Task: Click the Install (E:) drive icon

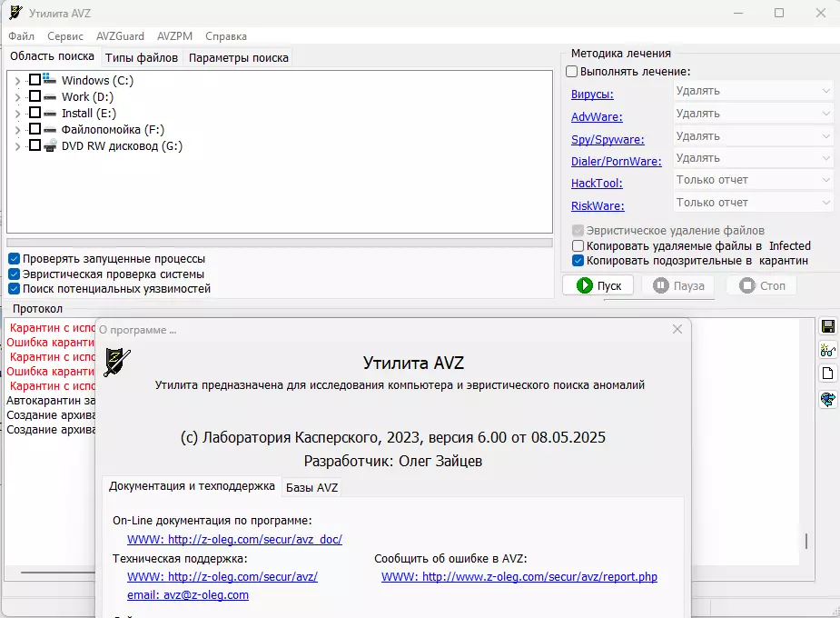Action: click(x=50, y=113)
